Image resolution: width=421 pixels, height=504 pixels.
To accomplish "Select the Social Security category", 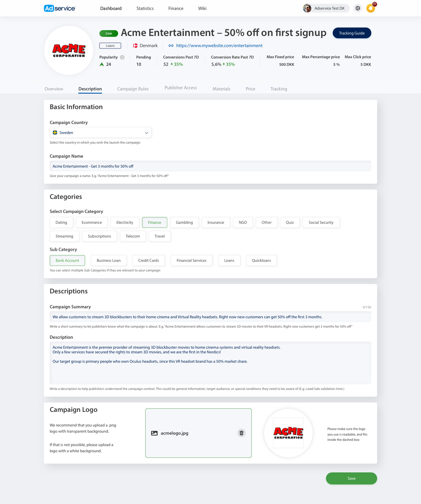I will (x=321, y=223).
